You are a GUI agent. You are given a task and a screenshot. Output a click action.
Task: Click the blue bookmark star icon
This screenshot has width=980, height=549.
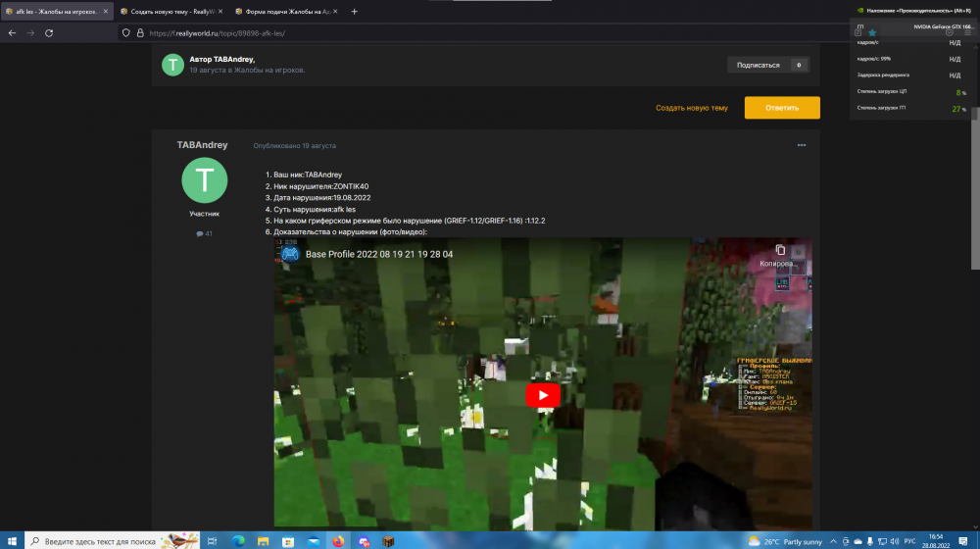pos(872,32)
